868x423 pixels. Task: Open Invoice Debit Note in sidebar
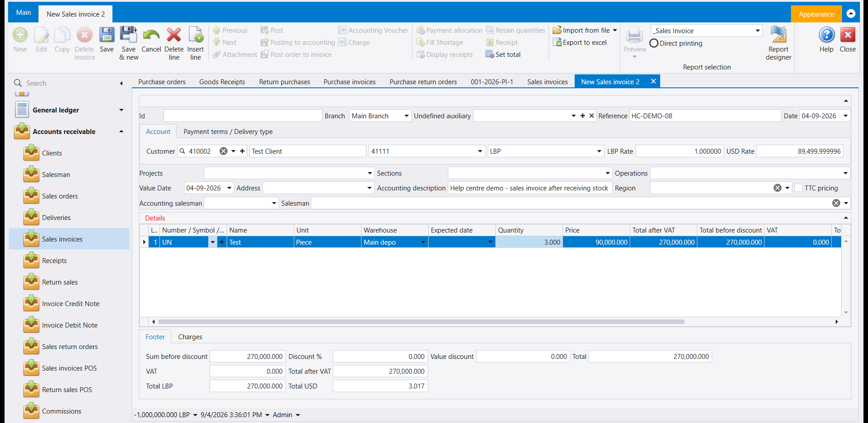coord(69,325)
